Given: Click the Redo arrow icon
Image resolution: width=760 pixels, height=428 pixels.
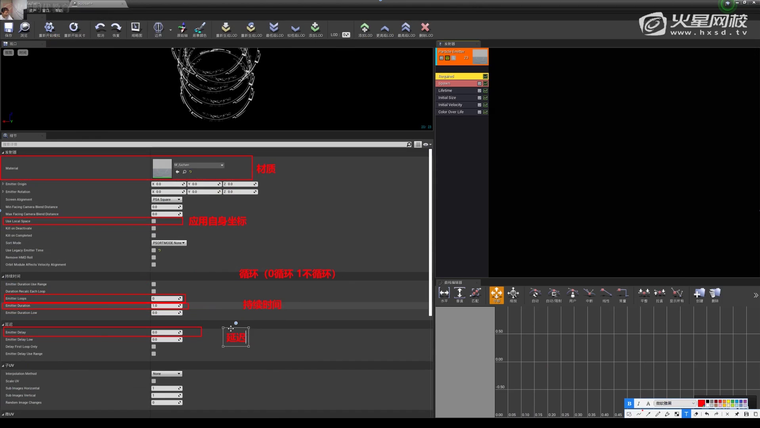Looking at the screenshot, I should 116,28.
